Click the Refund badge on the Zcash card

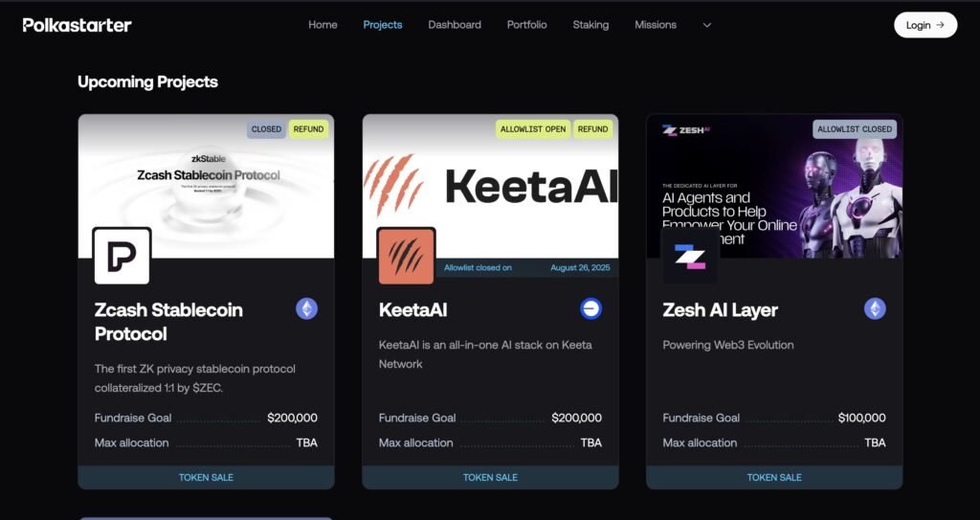(309, 129)
